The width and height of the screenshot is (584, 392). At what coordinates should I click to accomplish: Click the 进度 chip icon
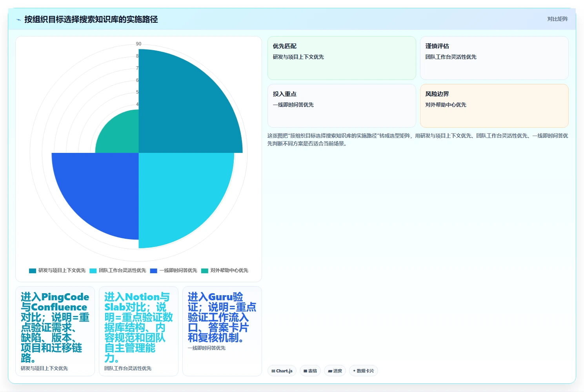tap(330, 371)
